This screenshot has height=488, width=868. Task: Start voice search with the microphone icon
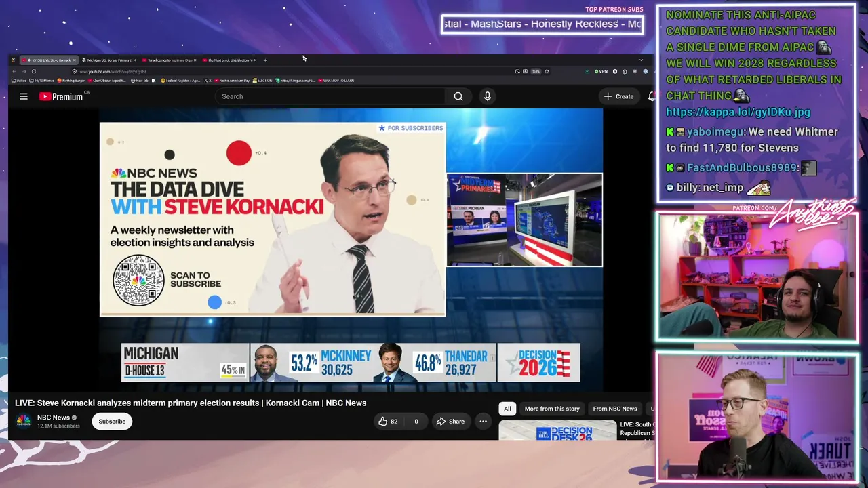pos(487,96)
